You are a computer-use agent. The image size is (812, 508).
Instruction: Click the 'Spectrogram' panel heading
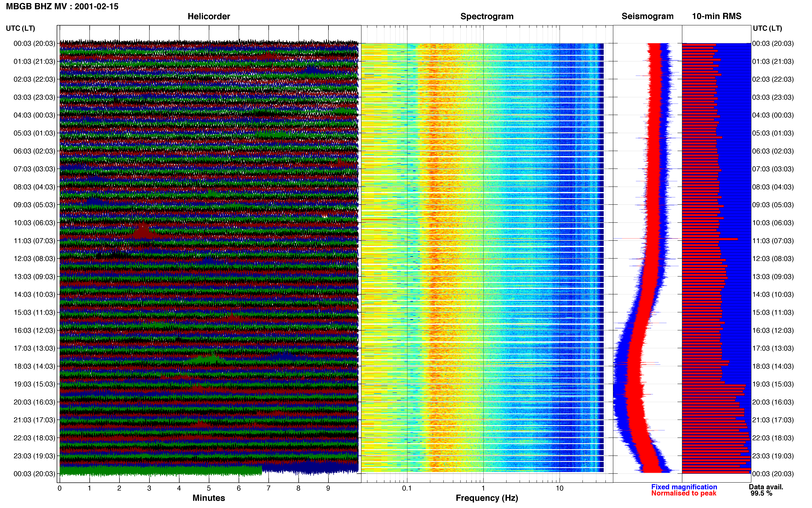[x=487, y=16]
